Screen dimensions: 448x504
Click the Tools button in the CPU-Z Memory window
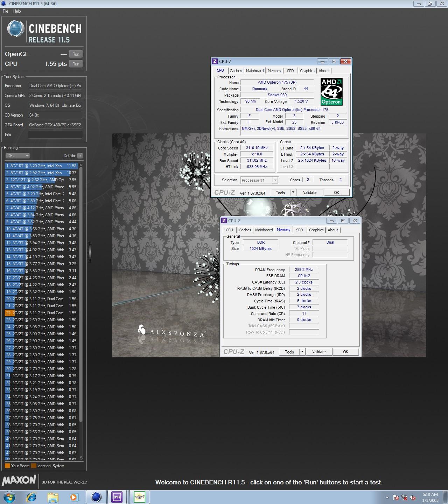(x=289, y=352)
